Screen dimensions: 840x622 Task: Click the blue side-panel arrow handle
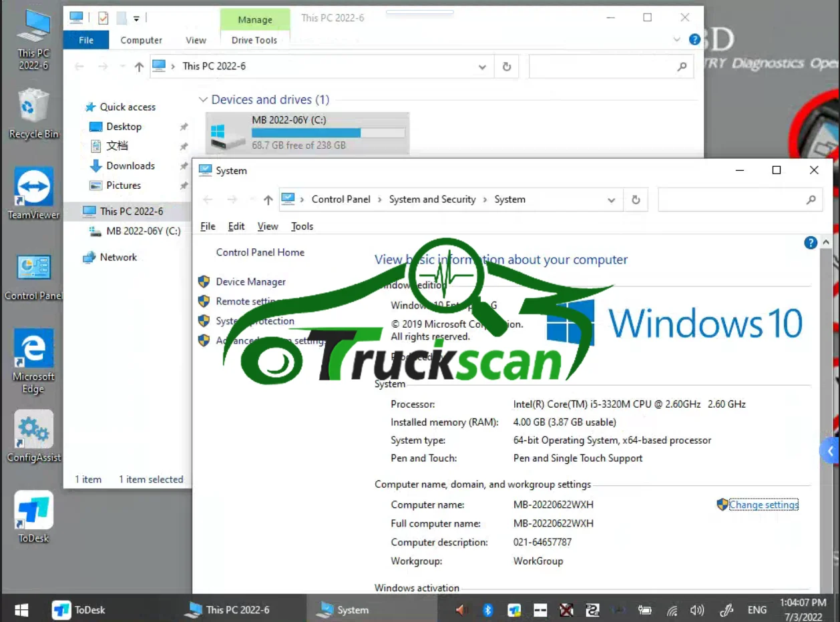pos(830,451)
